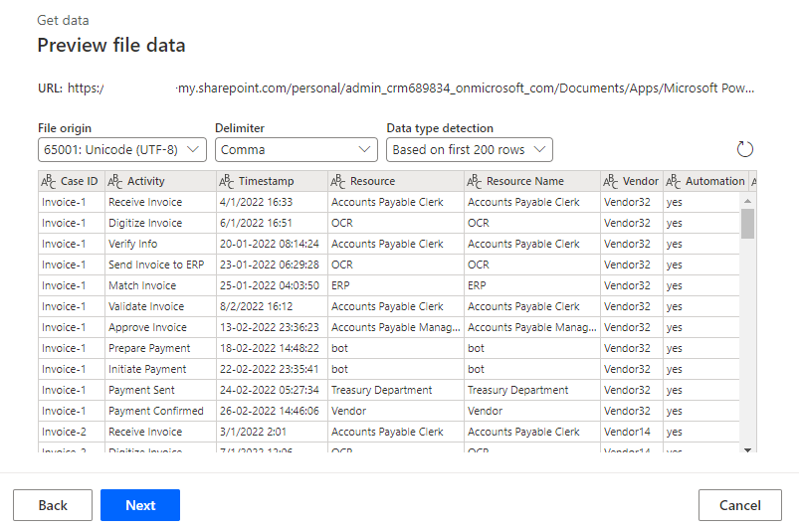
Task: Click the 'Prepare Payment' activity cell
Action: coord(160,348)
